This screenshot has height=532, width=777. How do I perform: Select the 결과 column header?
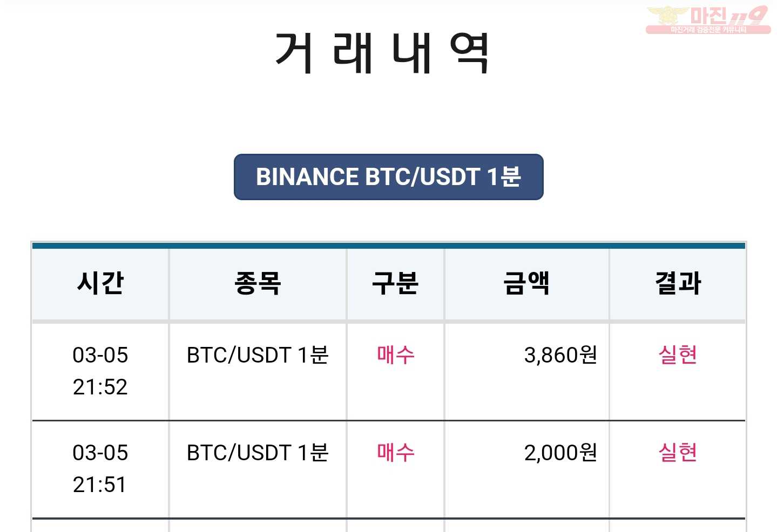point(678,283)
